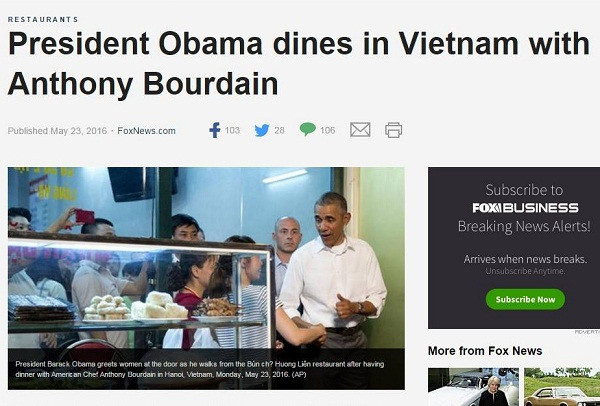Click the article headline about Anthony Bourdain
The image size is (600, 406).
pyautogui.click(x=298, y=63)
